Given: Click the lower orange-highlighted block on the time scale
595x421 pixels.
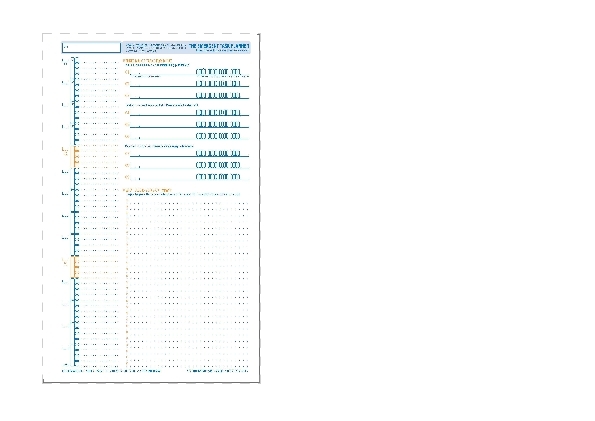Looking at the screenshot, I should [x=75, y=267].
